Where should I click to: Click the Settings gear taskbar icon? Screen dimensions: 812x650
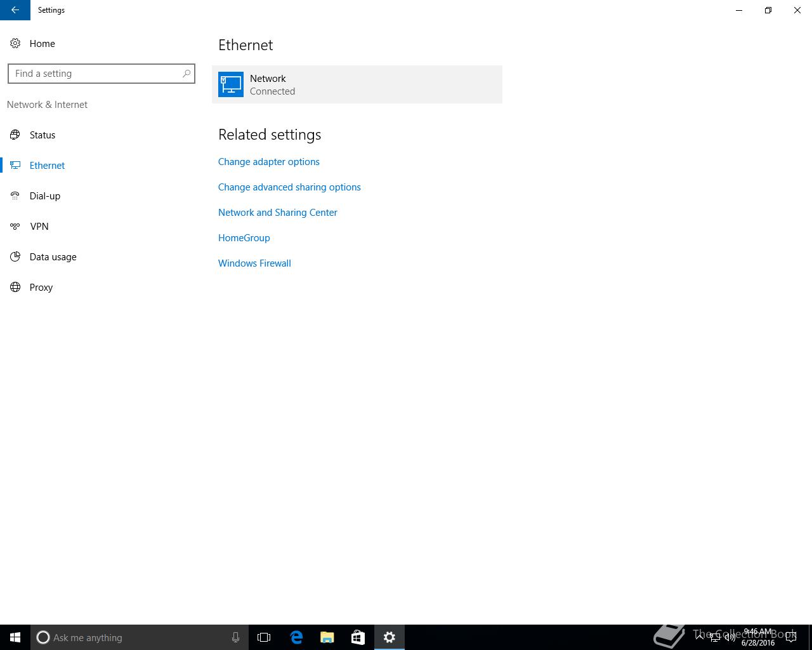(390, 637)
